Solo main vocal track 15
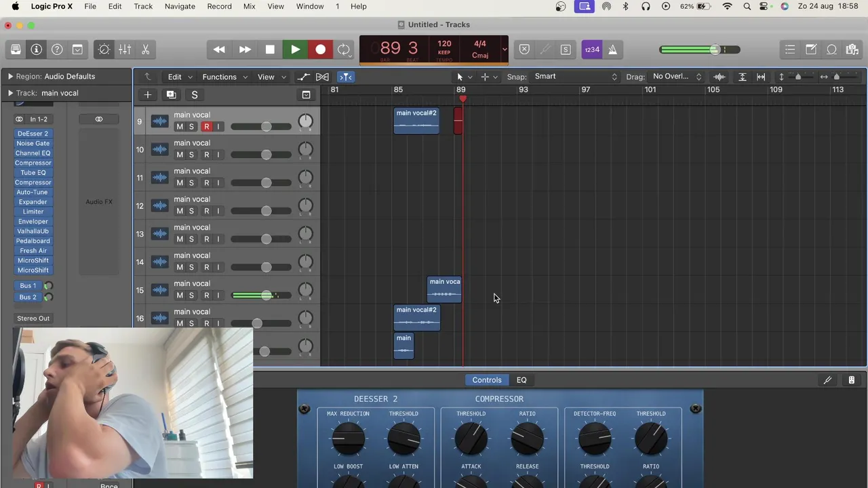The height and width of the screenshot is (488, 868). click(x=191, y=296)
